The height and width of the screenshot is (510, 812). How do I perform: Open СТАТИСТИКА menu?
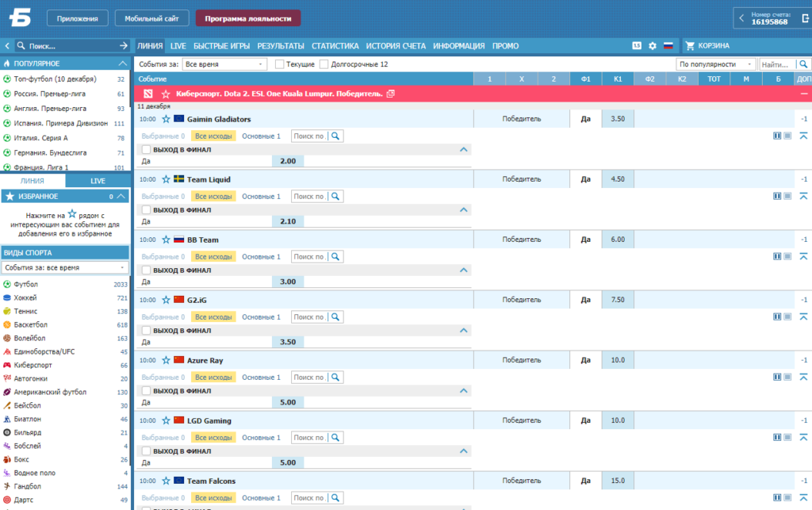(335, 46)
